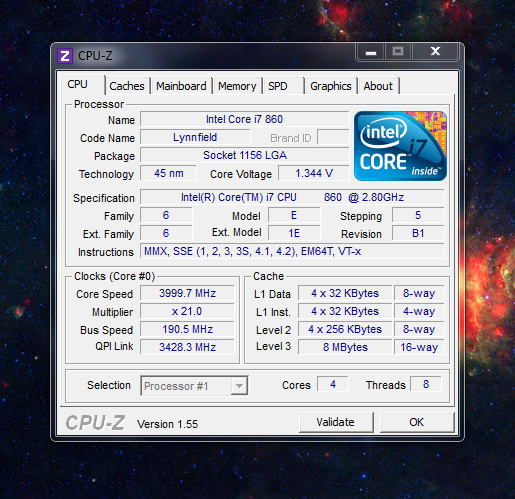Click the CPU-Z purple Z title icon
This screenshot has width=515, height=499.
point(65,56)
